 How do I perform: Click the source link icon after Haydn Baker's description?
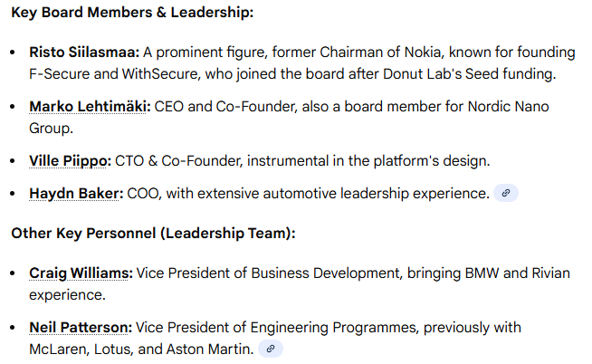(506, 193)
